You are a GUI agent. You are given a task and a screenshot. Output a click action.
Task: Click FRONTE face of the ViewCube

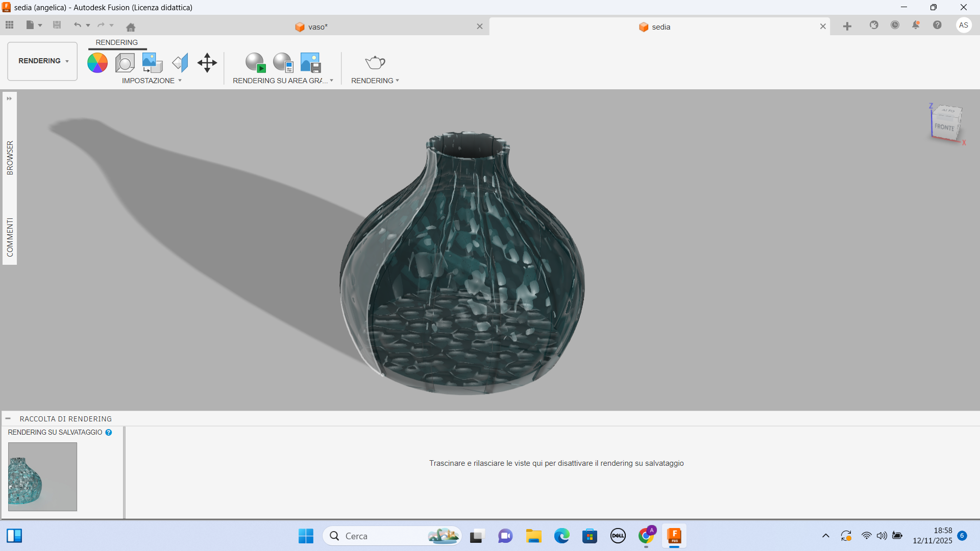[x=944, y=127]
